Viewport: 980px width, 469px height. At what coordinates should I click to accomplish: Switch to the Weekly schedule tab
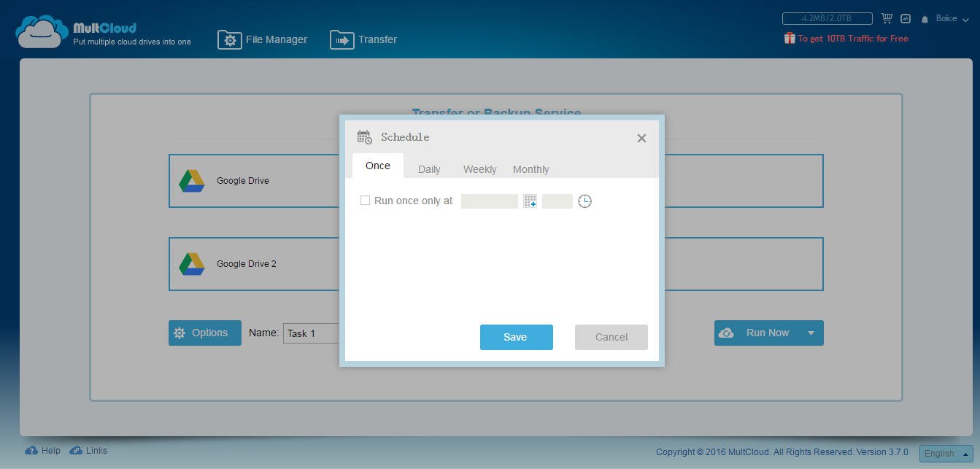click(x=479, y=169)
